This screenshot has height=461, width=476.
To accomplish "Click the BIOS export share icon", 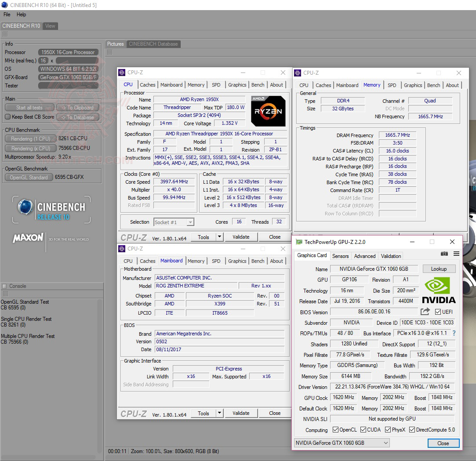I will click(x=425, y=312).
